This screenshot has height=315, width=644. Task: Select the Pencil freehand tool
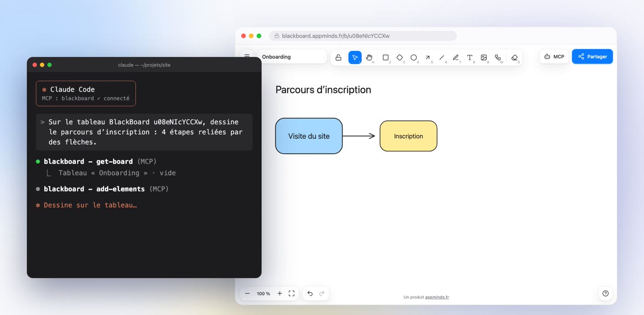(456, 57)
